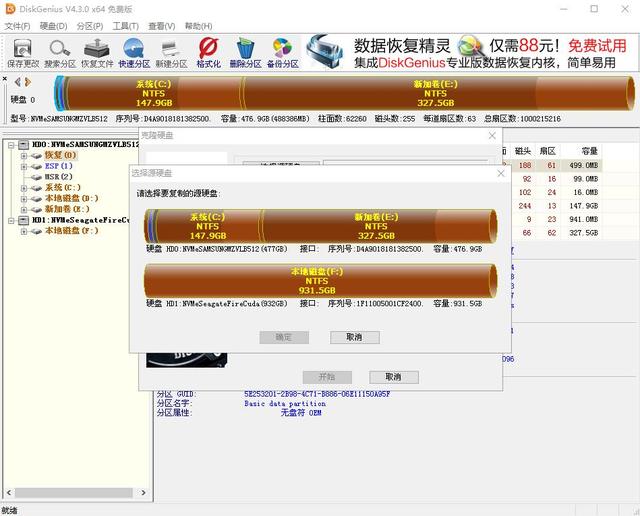This screenshot has width=640, height=516.
Task: Expand the 本地磁盘(F:) tree node
Action: [24, 231]
